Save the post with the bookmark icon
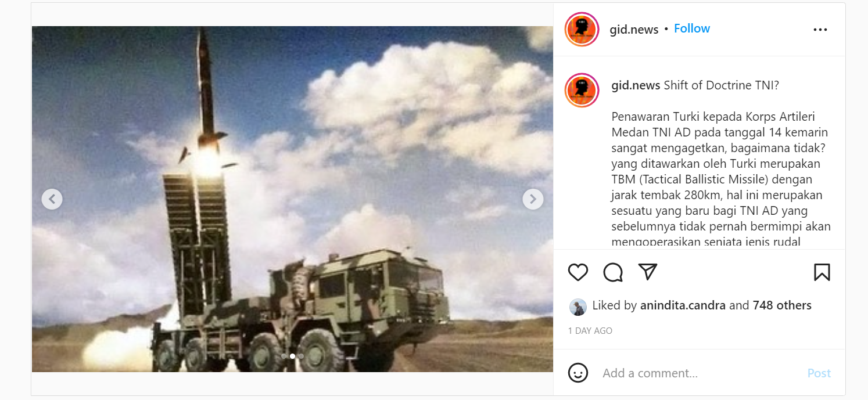Viewport: 868px width, 400px height. tap(822, 272)
